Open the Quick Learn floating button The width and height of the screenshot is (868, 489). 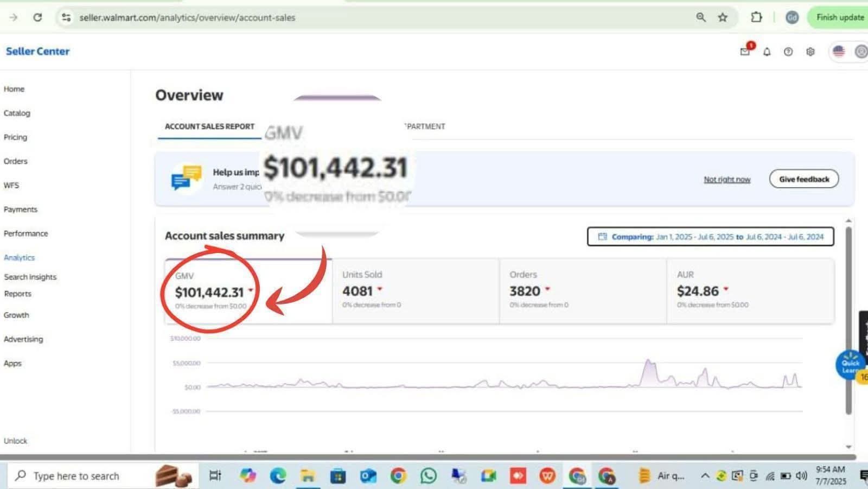[850, 364]
